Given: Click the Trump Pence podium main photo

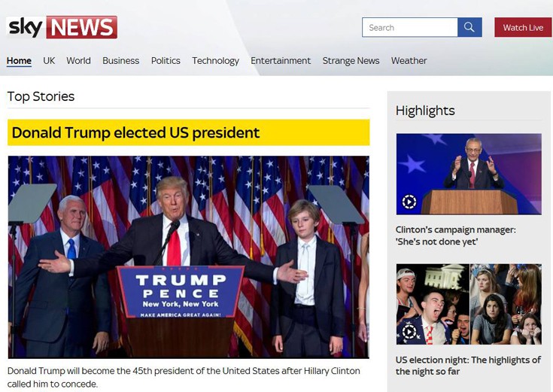Looking at the screenshot, I should [189, 257].
